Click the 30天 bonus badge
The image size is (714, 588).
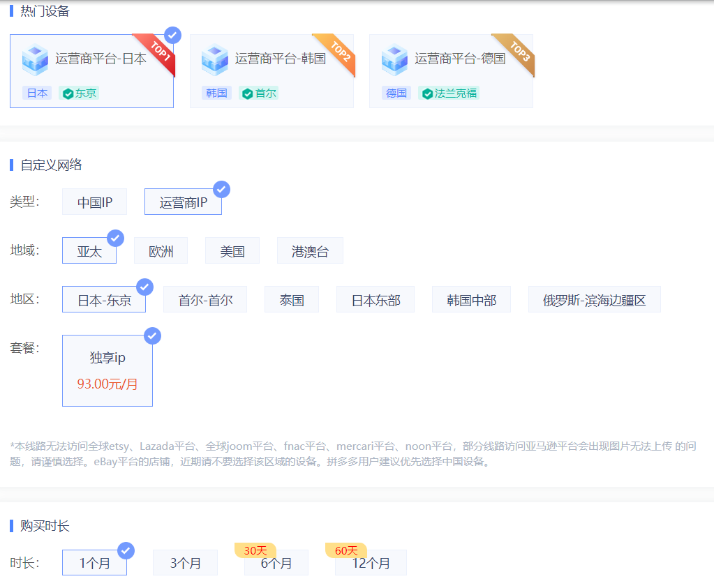coord(255,550)
